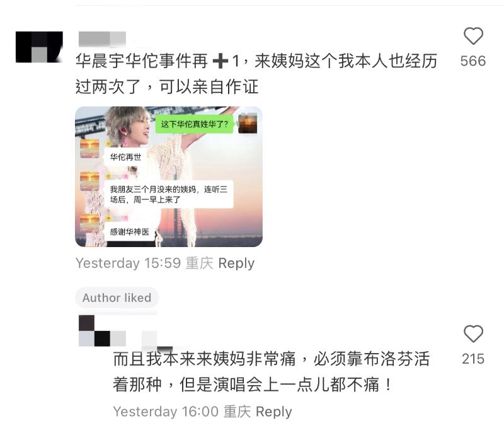This screenshot has height=428, width=504.
Task: Select the reply mentioning 布洛芬
Action: pyautogui.click(x=272, y=371)
